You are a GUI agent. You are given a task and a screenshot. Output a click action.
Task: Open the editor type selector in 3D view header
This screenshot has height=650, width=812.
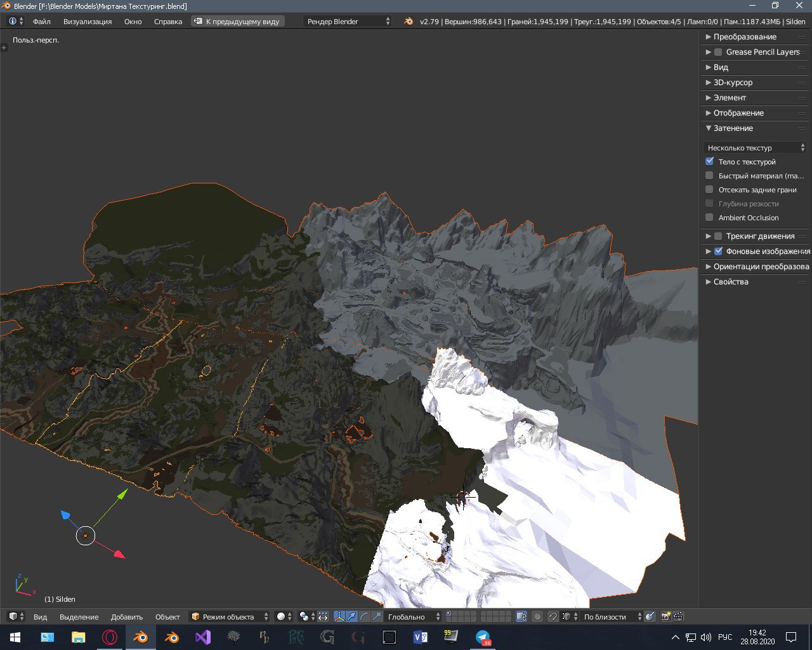coord(16,616)
